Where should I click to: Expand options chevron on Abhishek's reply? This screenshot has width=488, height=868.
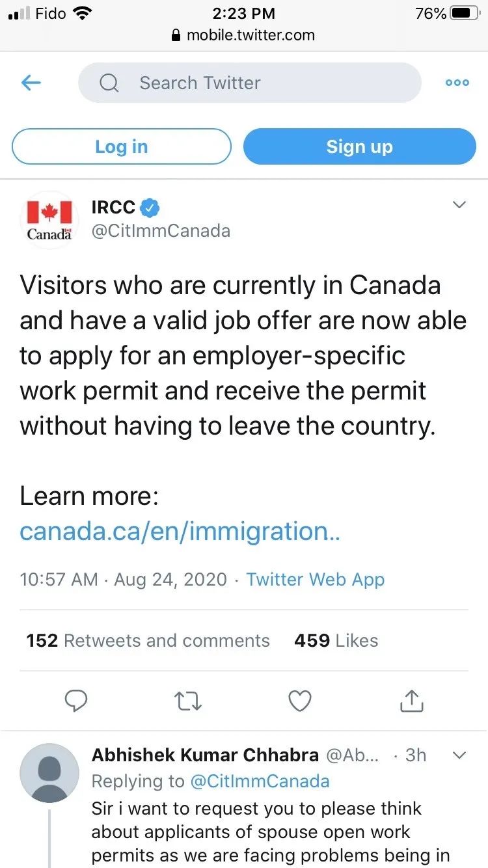(459, 755)
